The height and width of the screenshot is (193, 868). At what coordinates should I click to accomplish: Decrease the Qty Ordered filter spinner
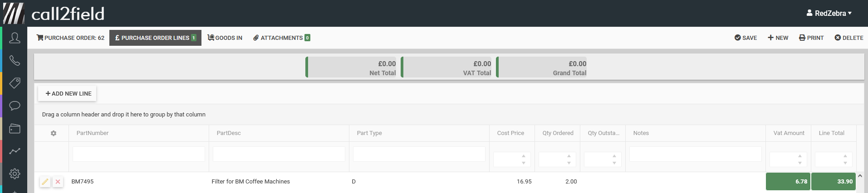pos(569,163)
